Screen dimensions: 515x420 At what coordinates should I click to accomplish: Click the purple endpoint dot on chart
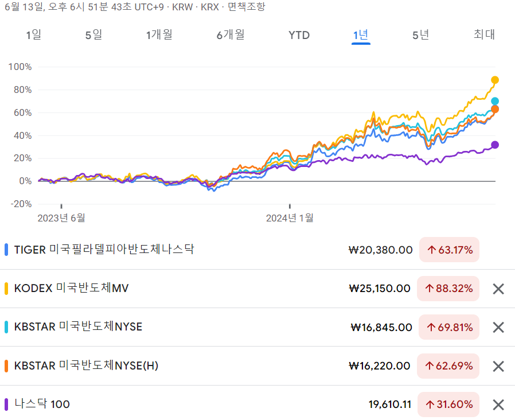pyautogui.click(x=494, y=145)
